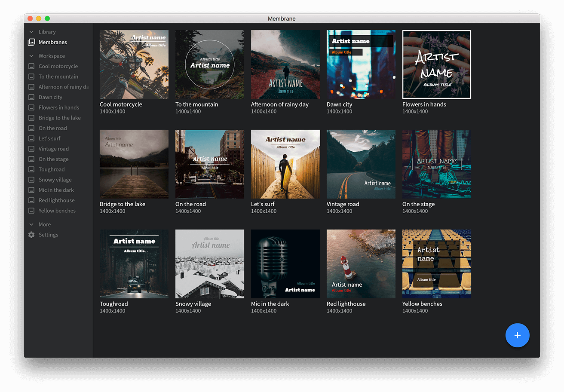Select the highlighted Flowers in hands grid thumbnail
Viewport: 564px width, 392px height.
tap(437, 64)
